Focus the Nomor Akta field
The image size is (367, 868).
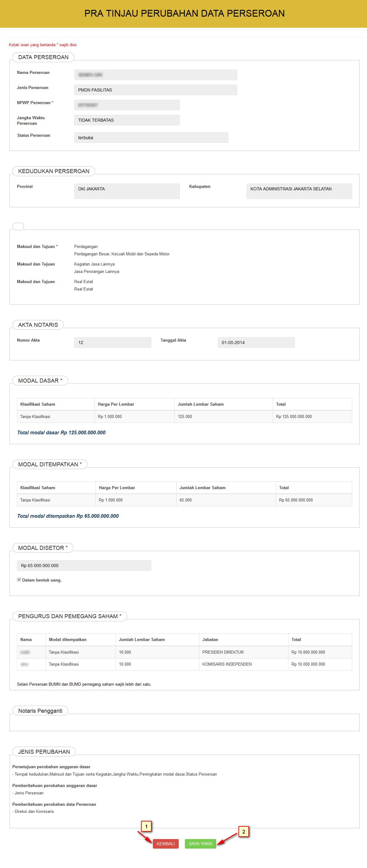pyautogui.click(x=112, y=342)
